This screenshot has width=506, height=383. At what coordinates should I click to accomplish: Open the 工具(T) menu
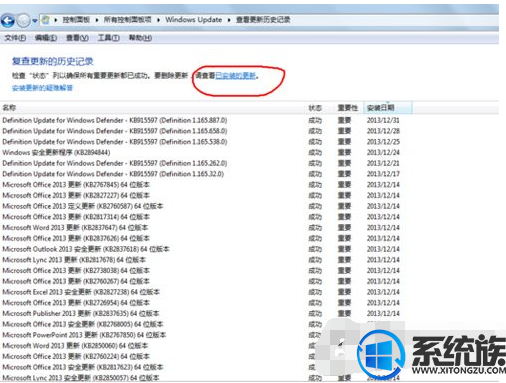(x=109, y=38)
